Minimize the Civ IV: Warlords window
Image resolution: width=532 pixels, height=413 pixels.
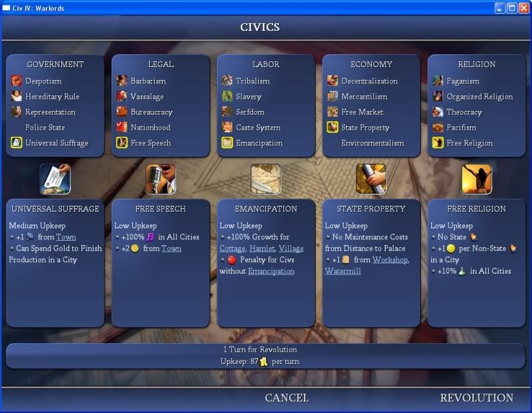pos(500,8)
